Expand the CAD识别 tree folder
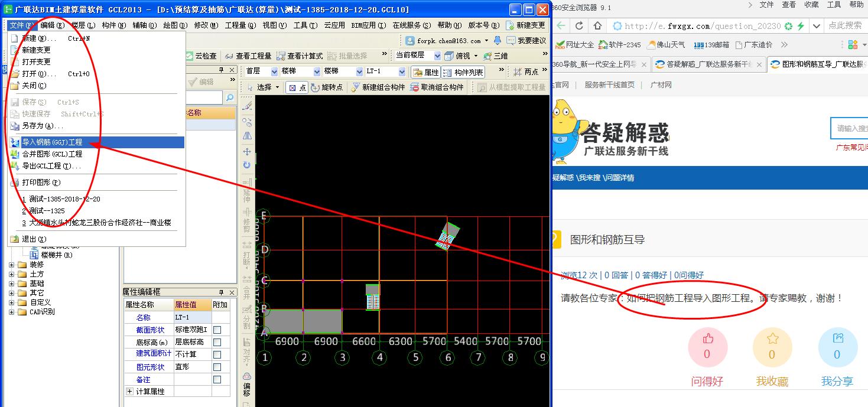868x407 pixels. 11,312
